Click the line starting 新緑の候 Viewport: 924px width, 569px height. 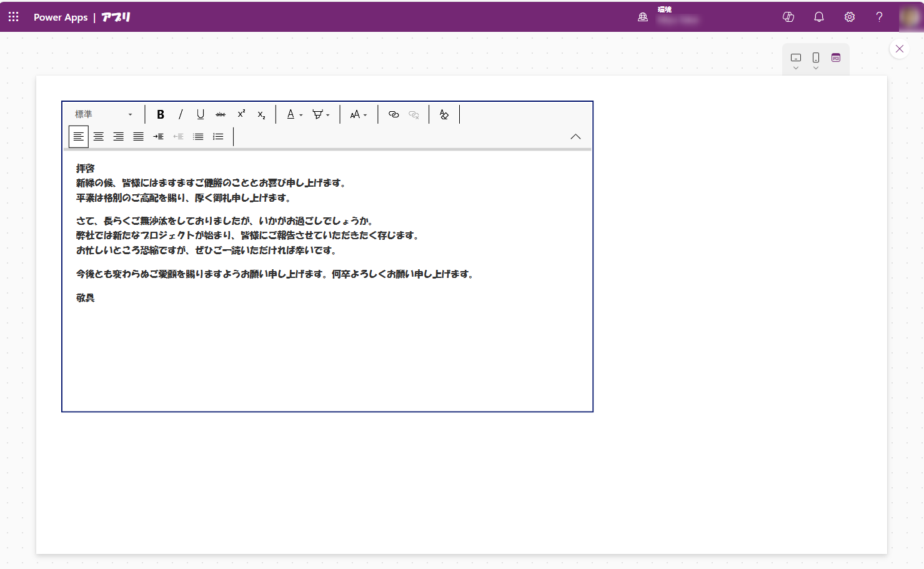(x=211, y=183)
